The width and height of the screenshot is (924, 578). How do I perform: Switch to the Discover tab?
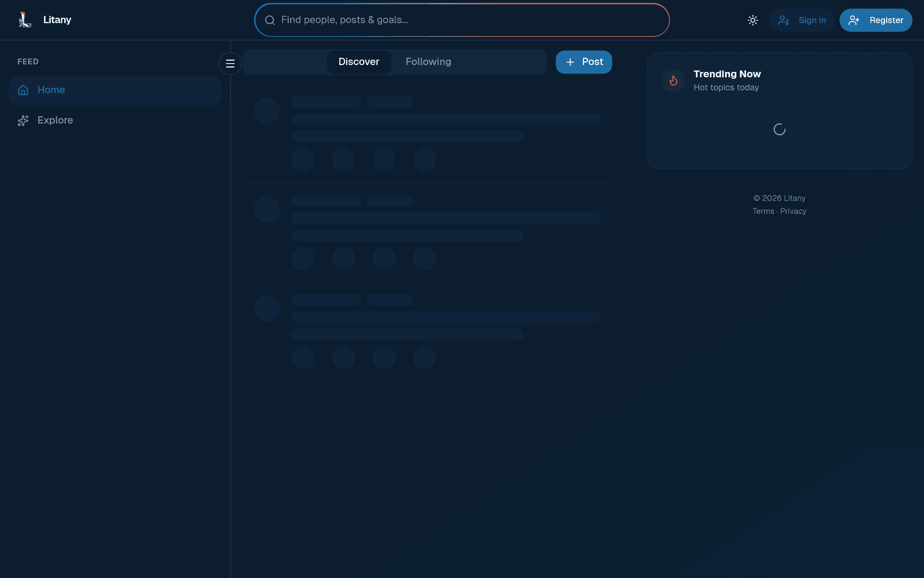(x=358, y=62)
